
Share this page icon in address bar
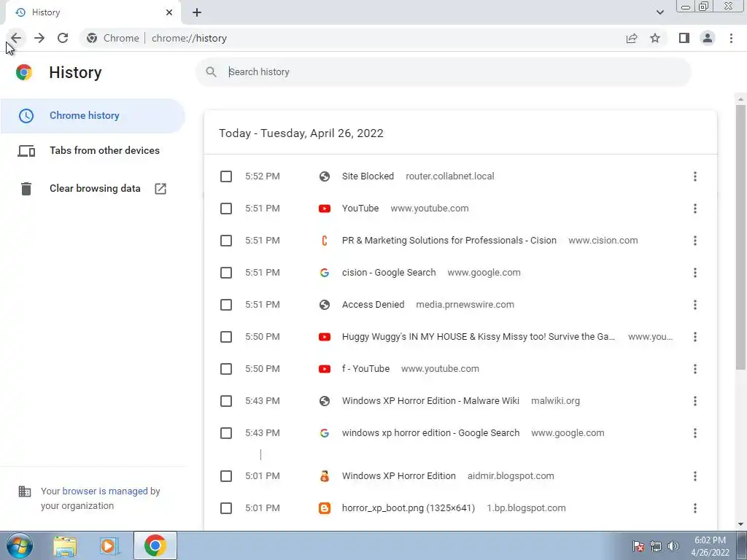coord(632,38)
